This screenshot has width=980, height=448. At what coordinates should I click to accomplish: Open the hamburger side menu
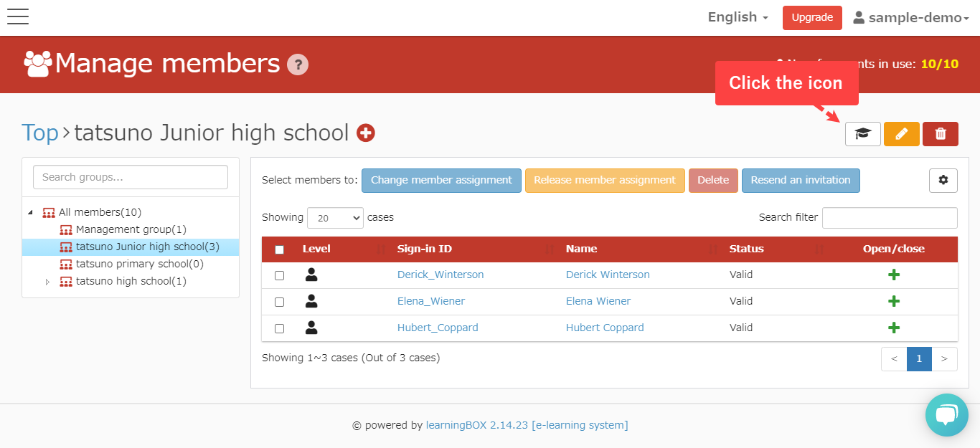pyautogui.click(x=18, y=17)
